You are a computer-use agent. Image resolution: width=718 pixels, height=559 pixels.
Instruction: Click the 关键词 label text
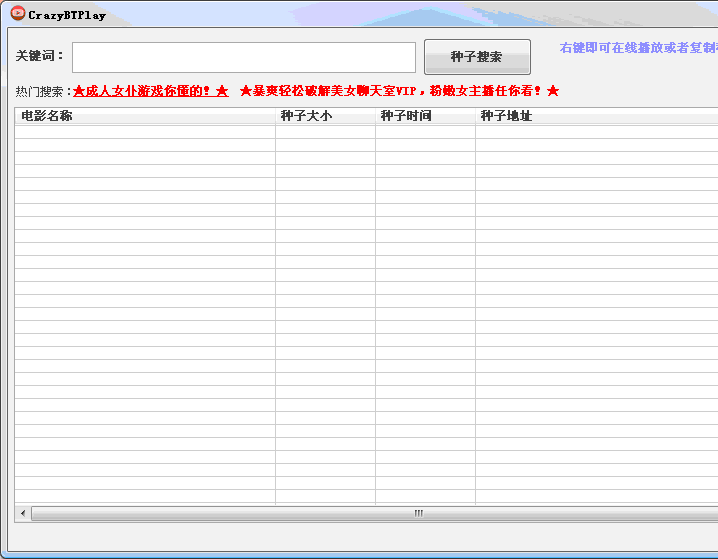pos(39,56)
